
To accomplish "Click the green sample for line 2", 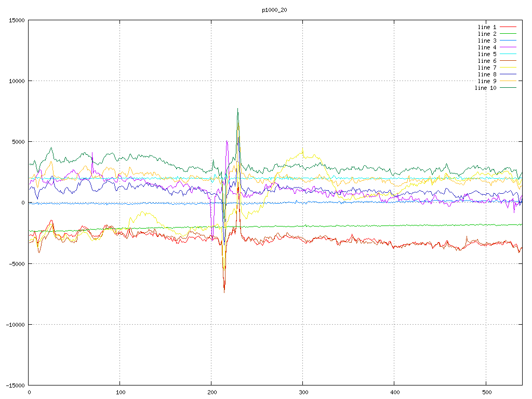I will (508, 34).
